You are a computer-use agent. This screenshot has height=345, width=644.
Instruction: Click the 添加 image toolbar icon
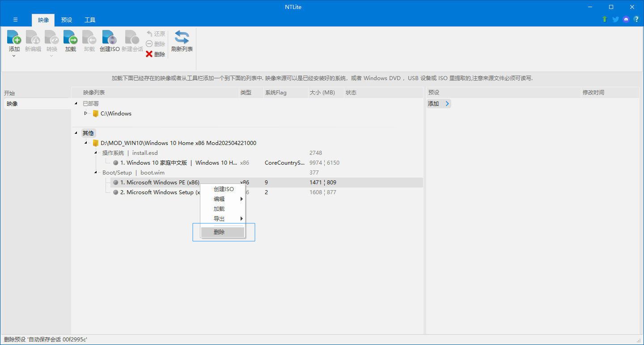pyautogui.click(x=14, y=37)
